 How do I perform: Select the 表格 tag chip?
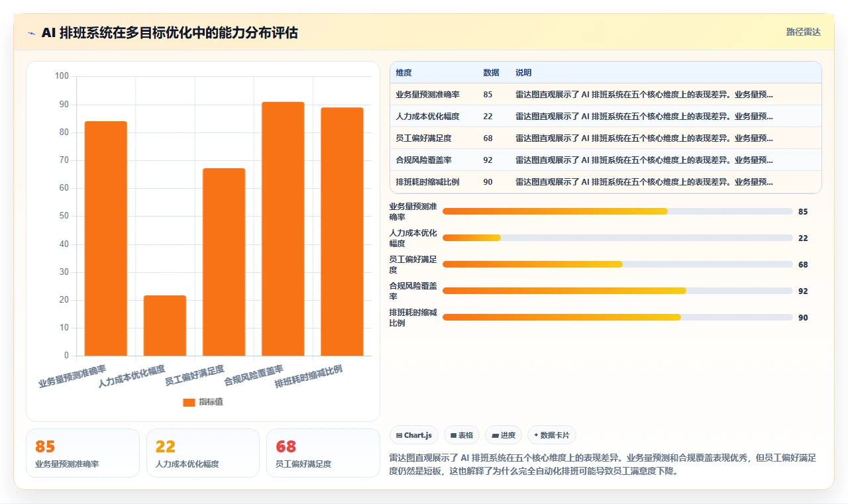(462, 435)
